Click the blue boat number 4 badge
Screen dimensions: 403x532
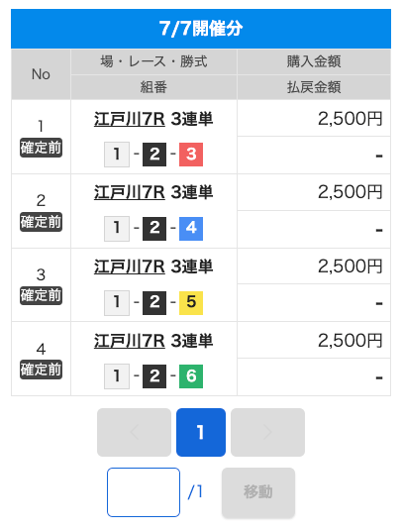click(x=191, y=228)
